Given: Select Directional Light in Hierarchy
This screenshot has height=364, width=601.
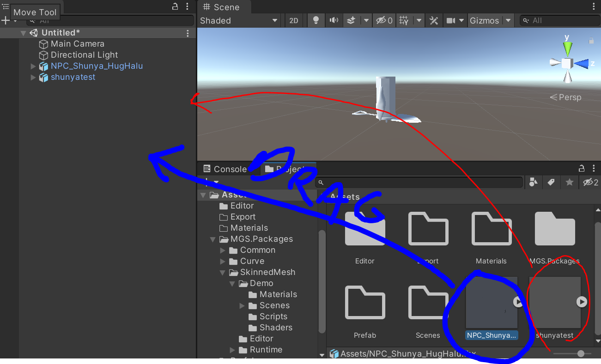Looking at the screenshot, I should tap(85, 55).
